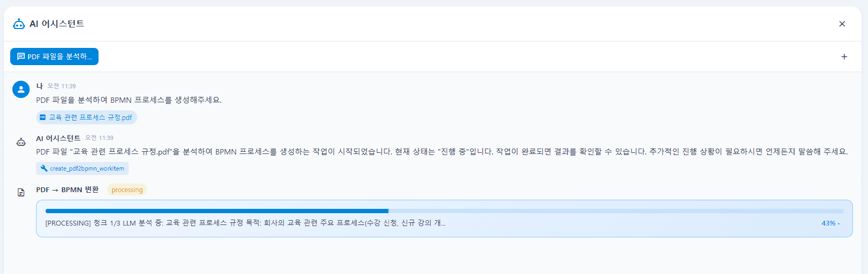Click the document icon beside PDF → BPMN 변환
The height and width of the screenshot is (274, 868).
pos(21,192)
